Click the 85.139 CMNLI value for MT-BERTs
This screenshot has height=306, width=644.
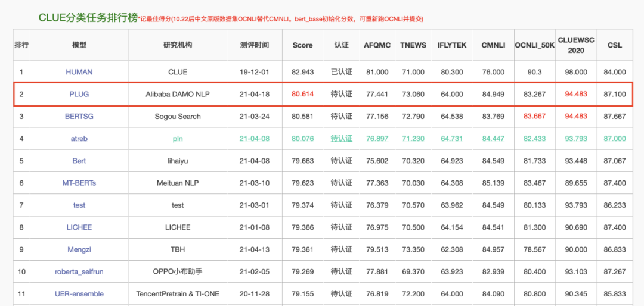tap(493, 183)
